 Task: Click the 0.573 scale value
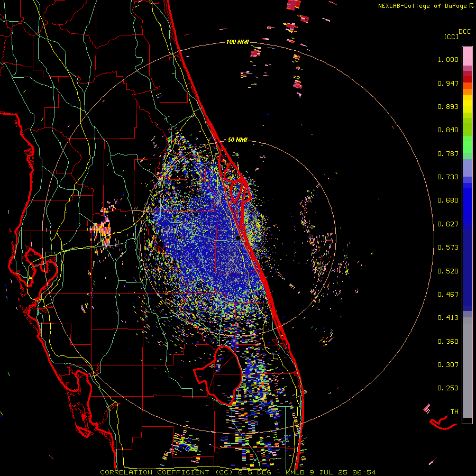pyautogui.click(x=448, y=248)
